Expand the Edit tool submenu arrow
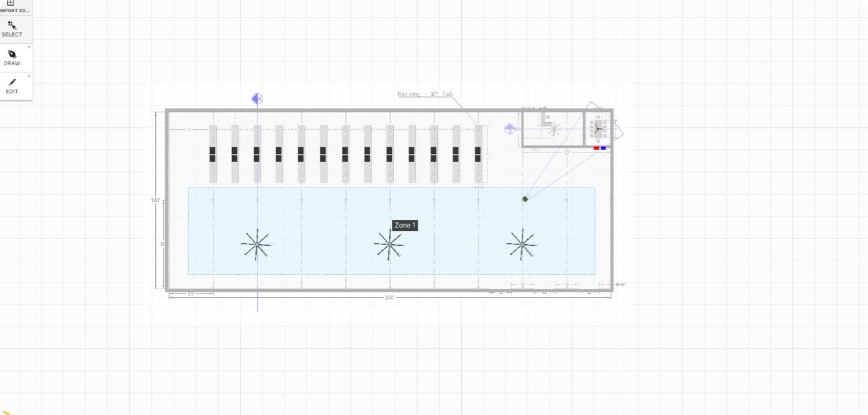Screen dimensions: 868x415 (29, 76)
